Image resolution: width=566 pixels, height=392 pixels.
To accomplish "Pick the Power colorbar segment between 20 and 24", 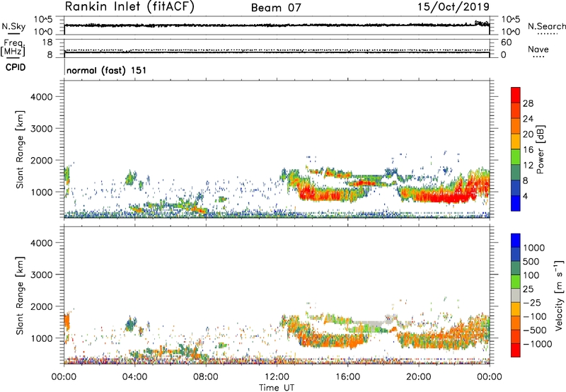I will 516,126.
